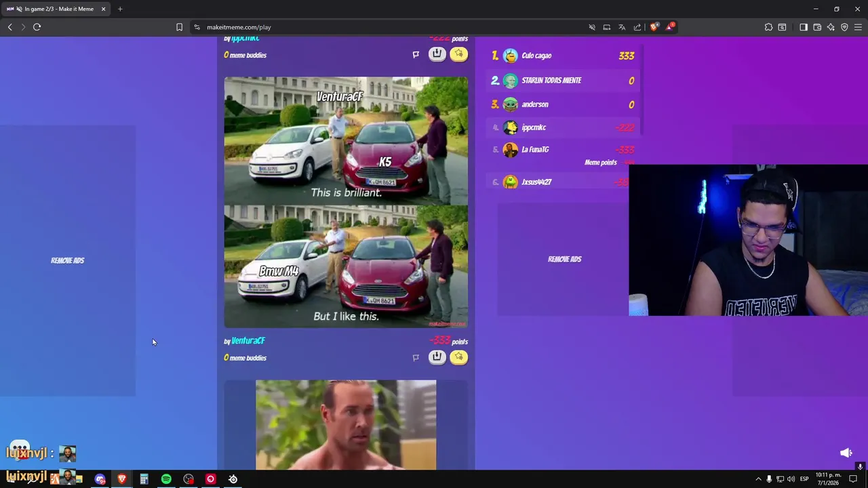Bookmark this page using bookmark icon
Screen dimensions: 868x488
[179, 27]
